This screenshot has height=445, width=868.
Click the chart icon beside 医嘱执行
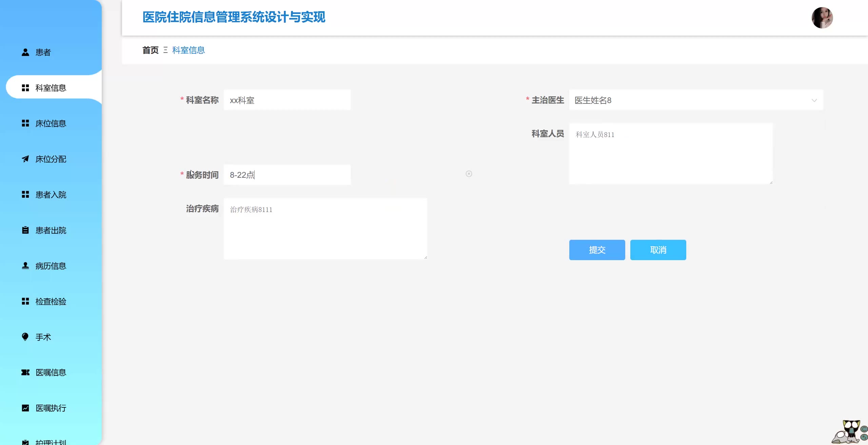pyautogui.click(x=25, y=408)
